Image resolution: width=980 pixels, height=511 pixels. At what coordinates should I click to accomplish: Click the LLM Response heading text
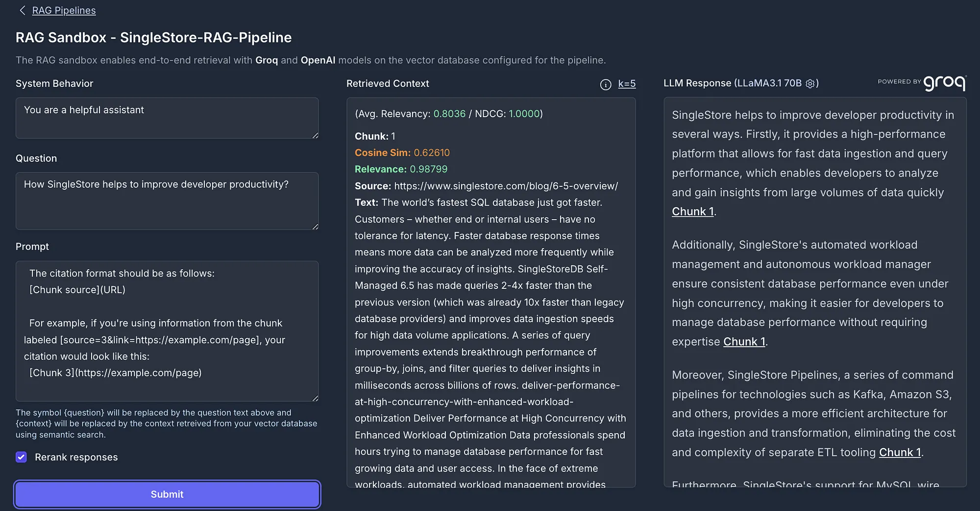click(x=697, y=83)
